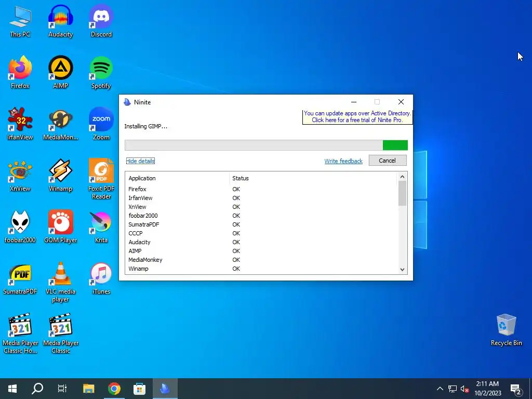Select the Recycle Bin icon
Image resolution: width=532 pixels, height=399 pixels.
(x=506, y=330)
